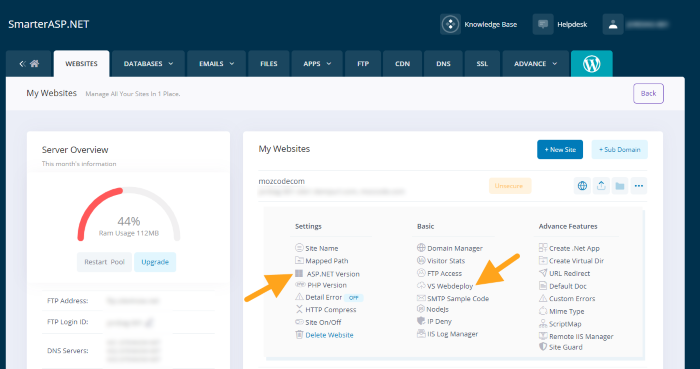
Task: Click the SMTP Sample Code envelope icon
Action: click(x=421, y=298)
